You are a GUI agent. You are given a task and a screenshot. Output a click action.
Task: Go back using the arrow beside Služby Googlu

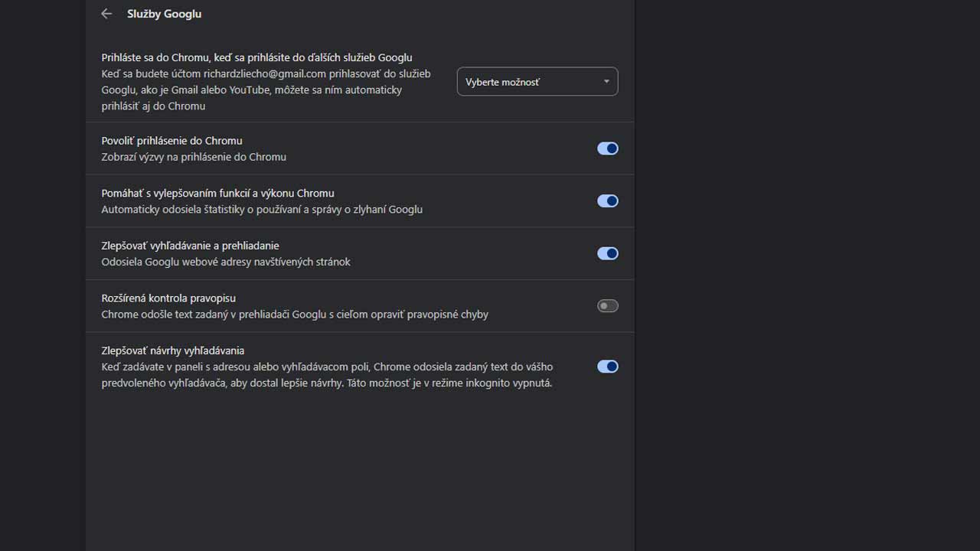106,14
